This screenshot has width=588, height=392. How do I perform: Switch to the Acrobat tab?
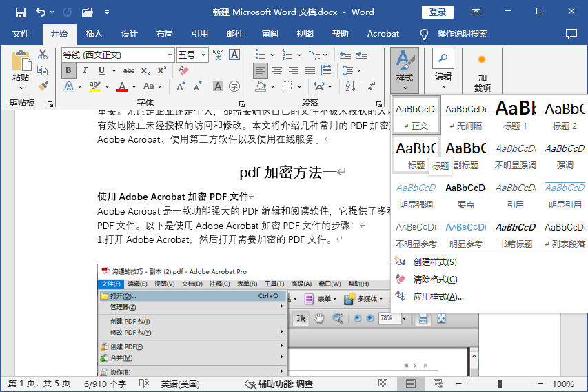click(383, 34)
